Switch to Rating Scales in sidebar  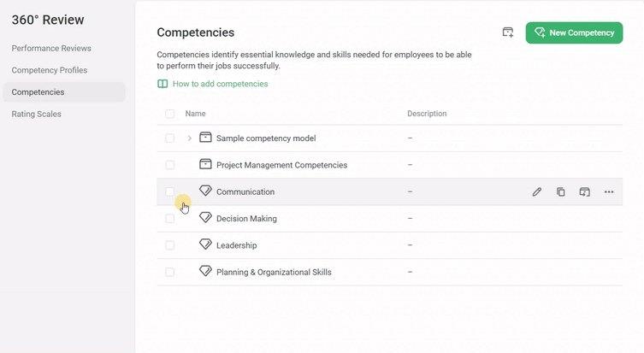tap(37, 114)
